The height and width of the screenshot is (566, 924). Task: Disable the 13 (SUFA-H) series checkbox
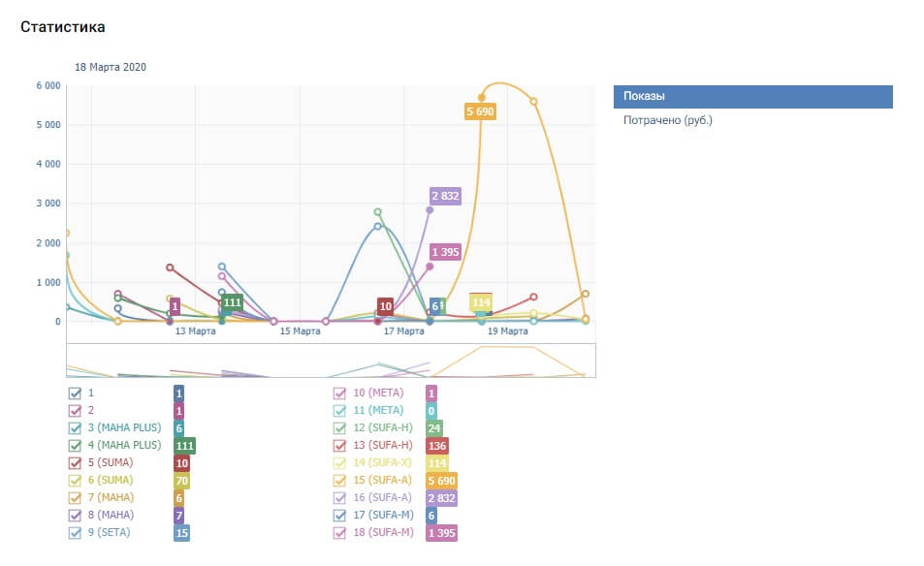pos(339,446)
